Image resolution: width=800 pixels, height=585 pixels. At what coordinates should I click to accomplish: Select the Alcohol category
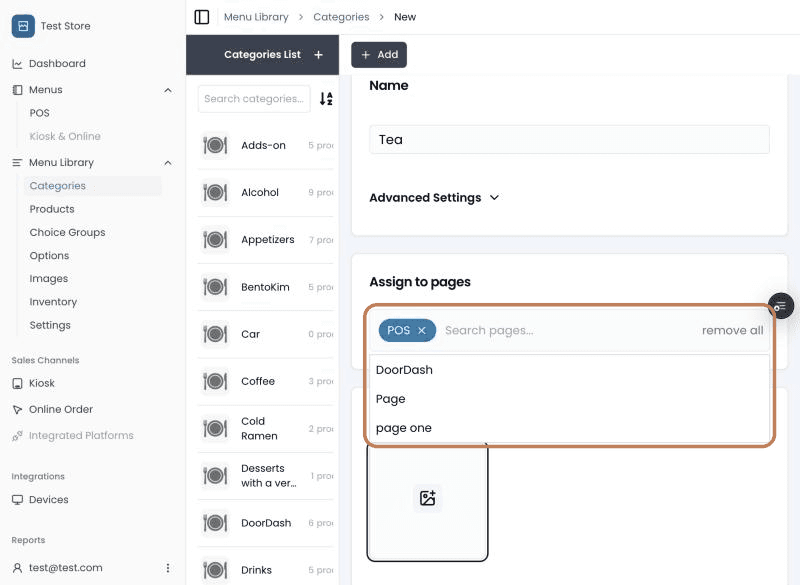point(265,192)
